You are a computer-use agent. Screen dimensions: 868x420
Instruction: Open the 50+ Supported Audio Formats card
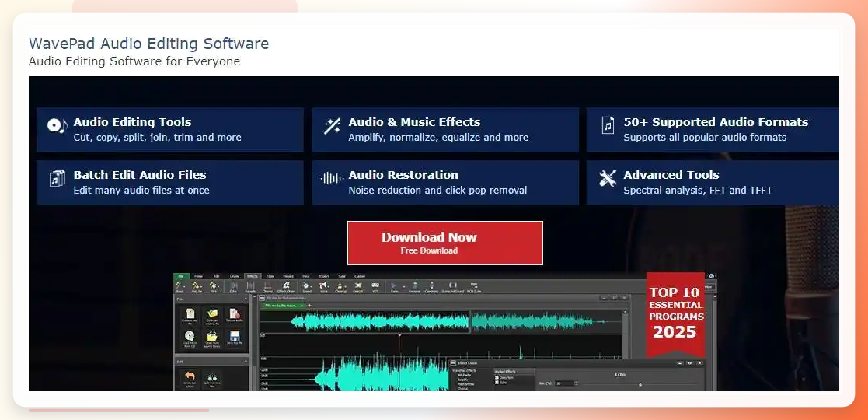(x=713, y=130)
